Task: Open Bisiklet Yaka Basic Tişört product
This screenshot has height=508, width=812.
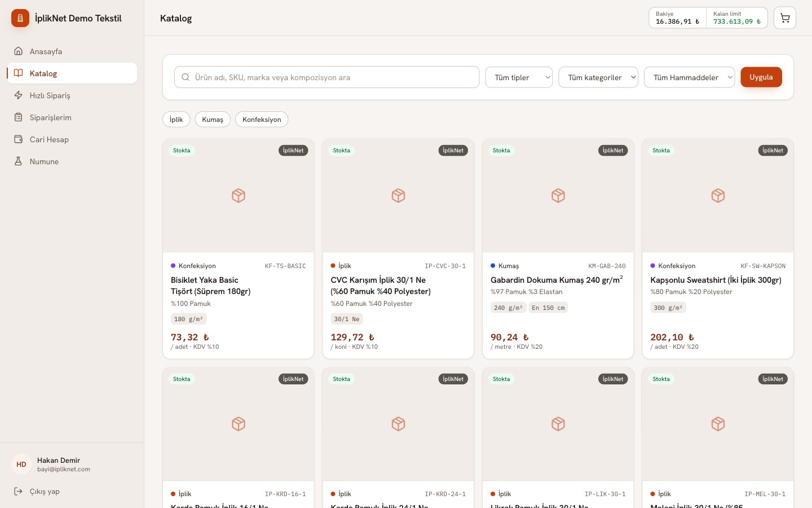Action: (211, 286)
